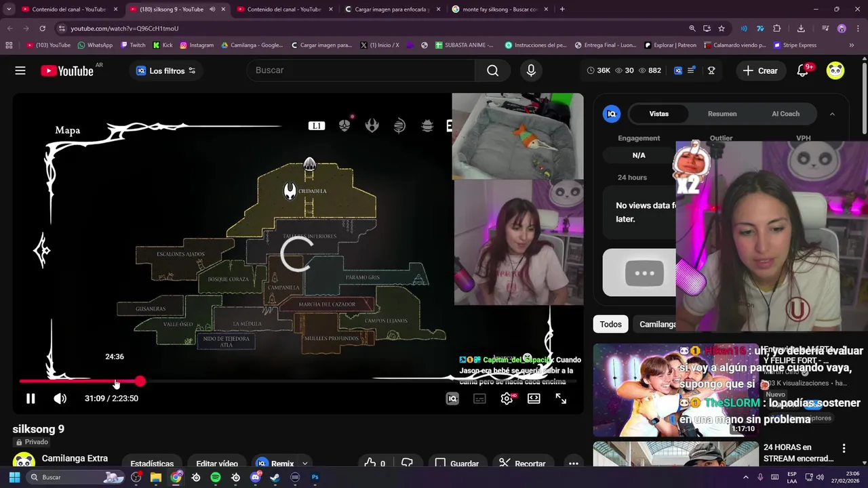Open the vidIQ list icon in the header
The width and height of the screenshot is (868, 488).
tap(691, 70)
